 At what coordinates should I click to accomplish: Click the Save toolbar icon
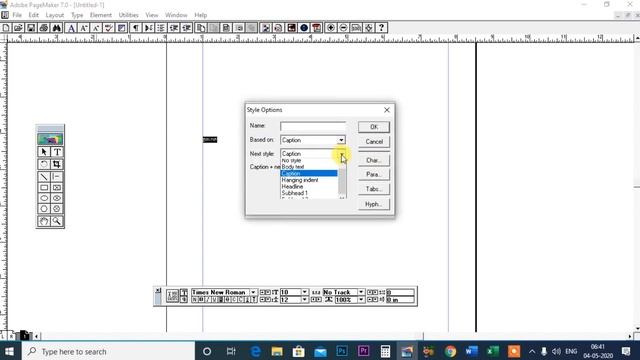pos(31,28)
